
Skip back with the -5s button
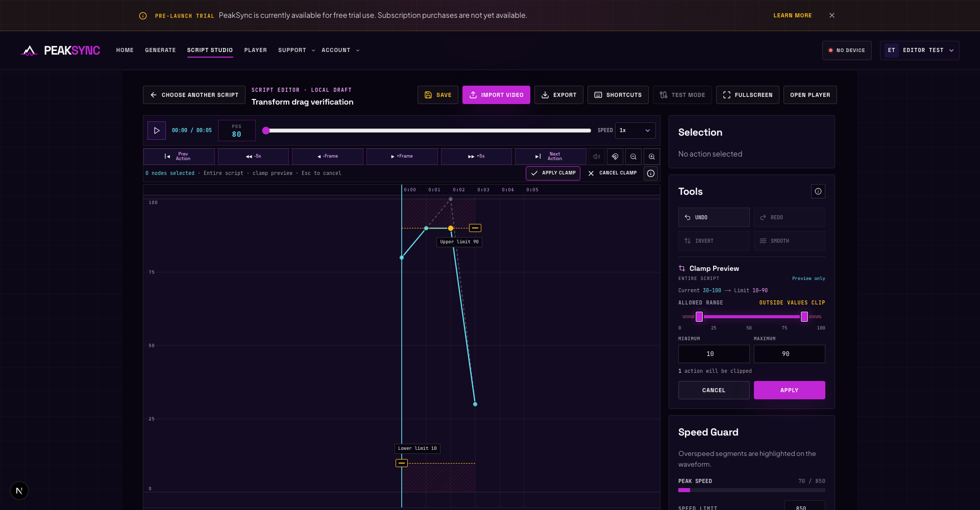[253, 157]
